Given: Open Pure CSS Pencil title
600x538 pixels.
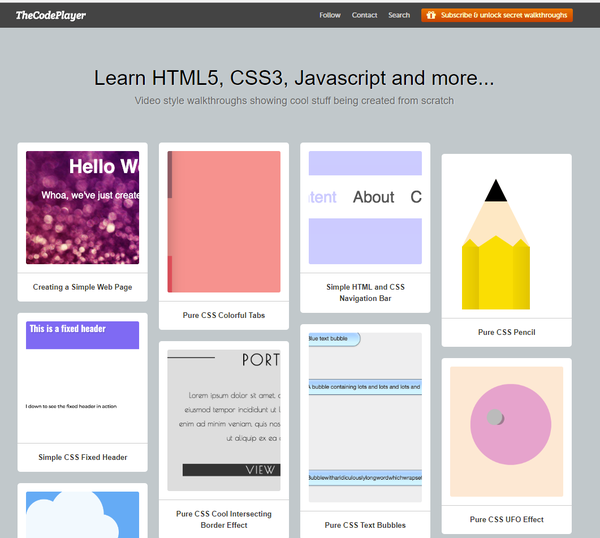Looking at the screenshot, I should tap(507, 332).
